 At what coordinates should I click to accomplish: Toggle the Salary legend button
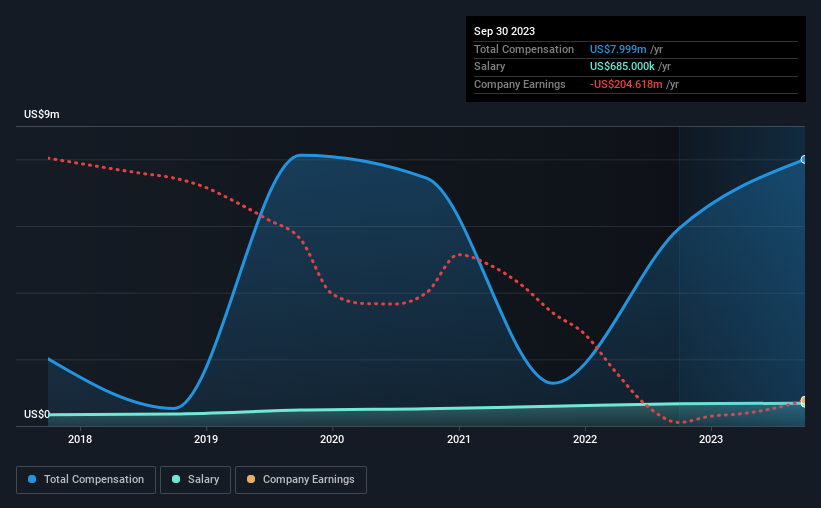[x=195, y=480]
